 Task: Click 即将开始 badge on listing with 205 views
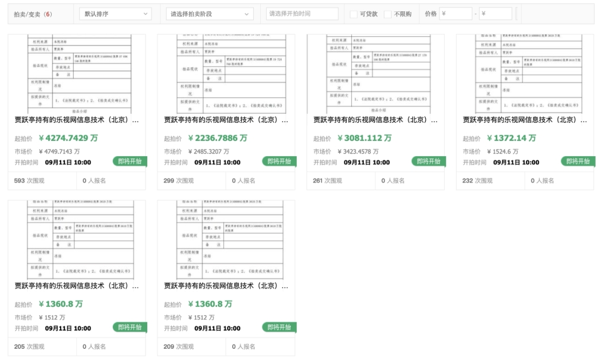pos(130,327)
